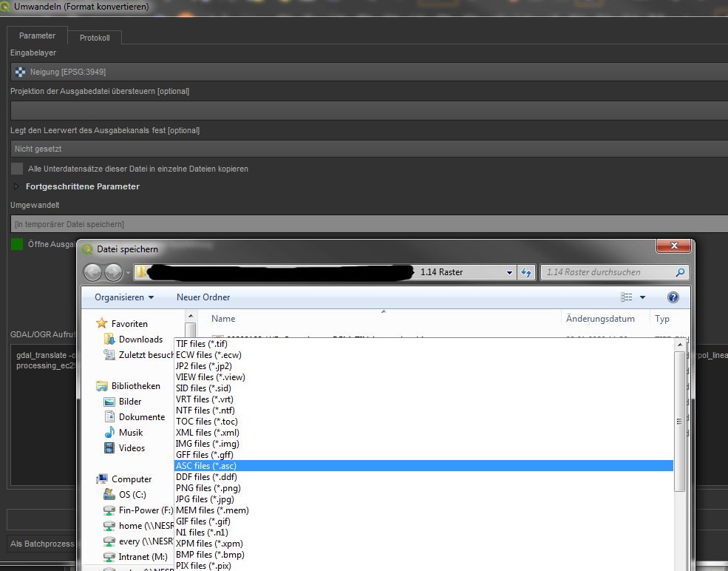
Task: Click the Als Batchprozess button
Action: click(42, 544)
